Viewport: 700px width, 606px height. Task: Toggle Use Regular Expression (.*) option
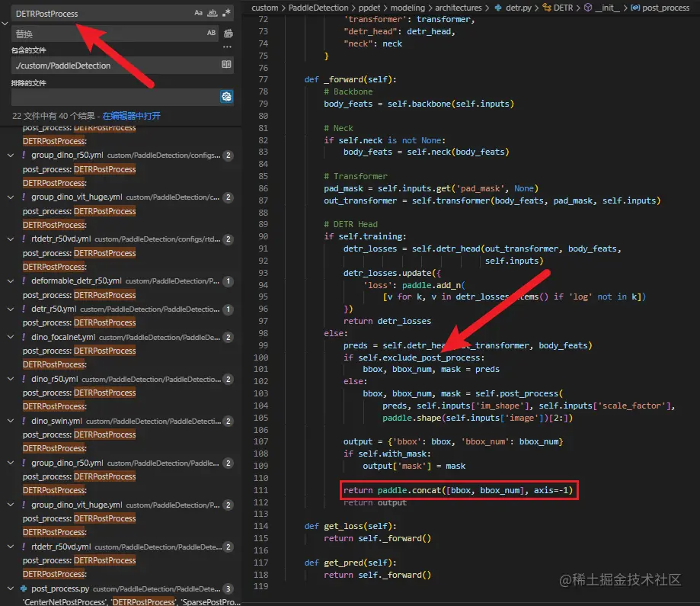coord(226,13)
